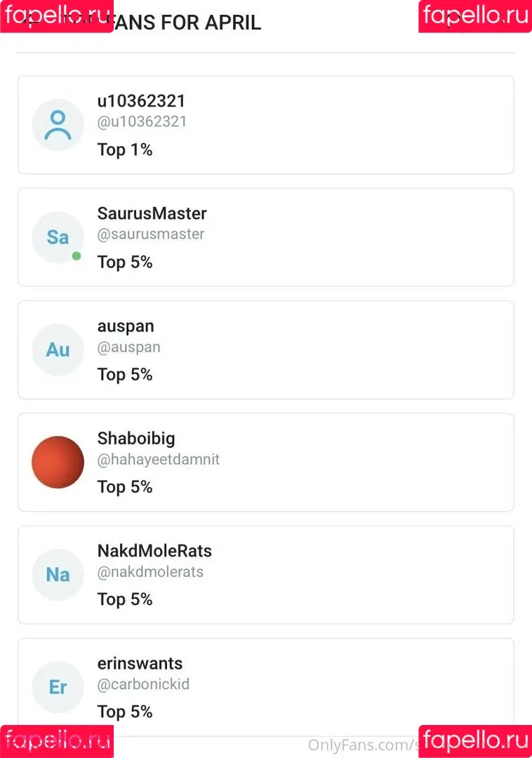Click the 'Top 1%' rank label

coord(125,149)
